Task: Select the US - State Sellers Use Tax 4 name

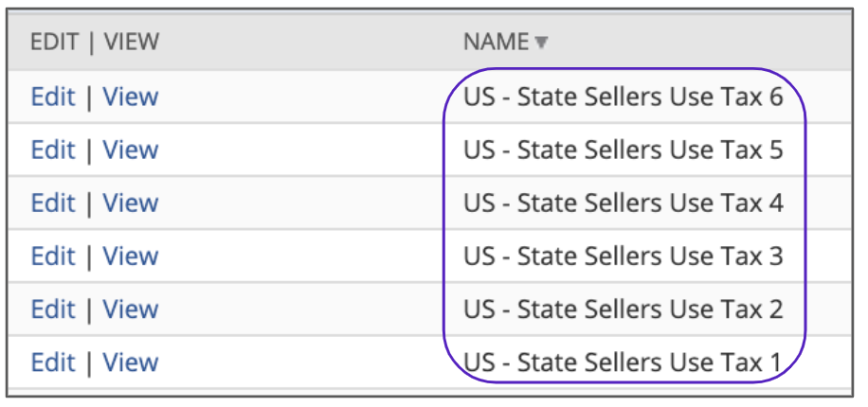Action: coord(623,203)
